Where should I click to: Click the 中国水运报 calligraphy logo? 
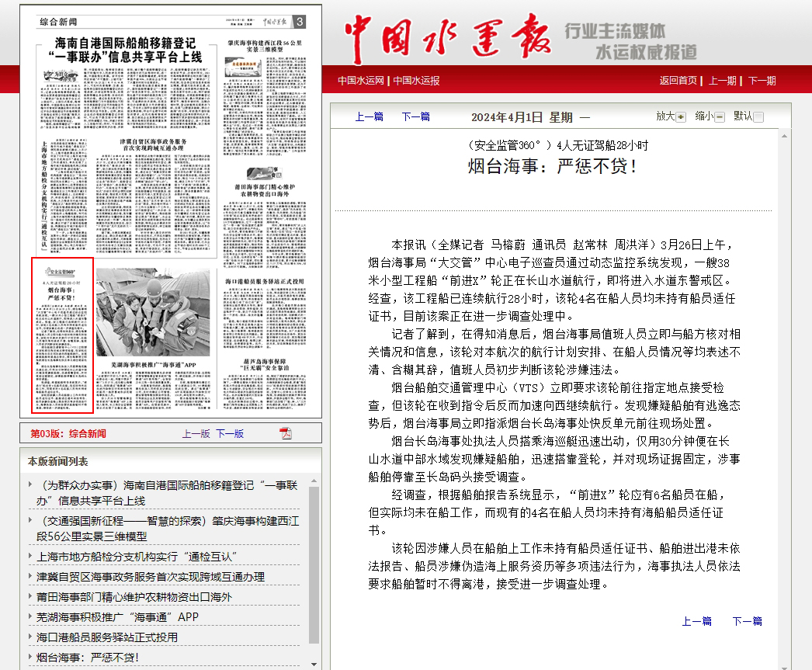pyautogui.click(x=447, y=38)
